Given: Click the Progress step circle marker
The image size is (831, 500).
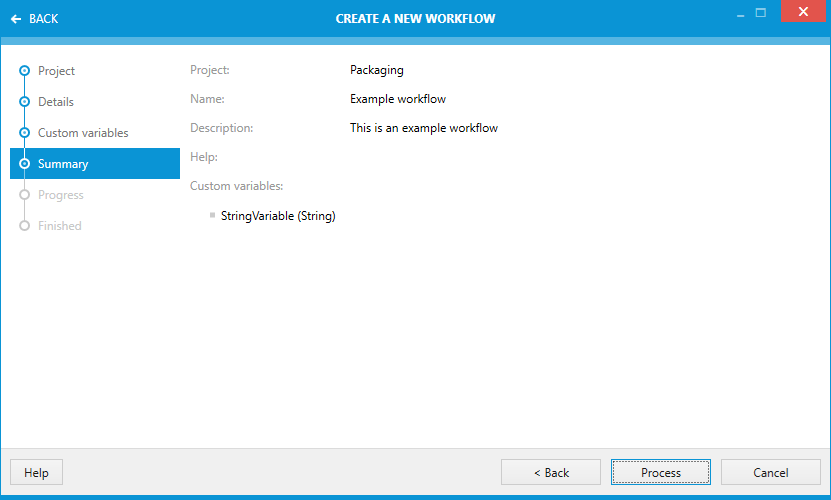Looking at the screenshot, I should 24,195.
